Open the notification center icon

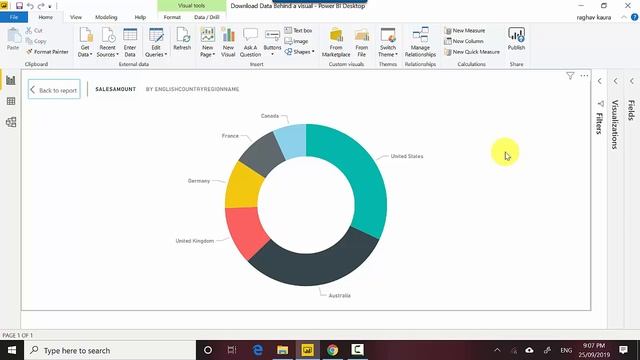(x=623, y=350)
